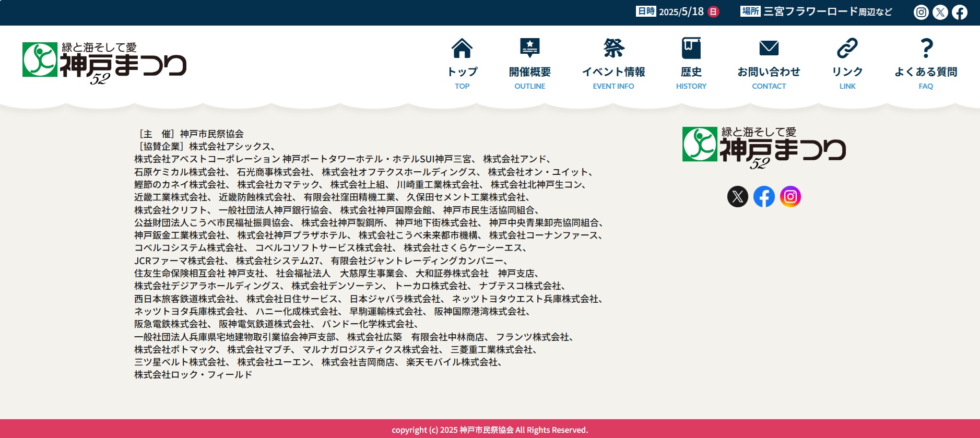
Task: Click 三宮フラワーロード周辺など location text
Action: pos(828,11)
